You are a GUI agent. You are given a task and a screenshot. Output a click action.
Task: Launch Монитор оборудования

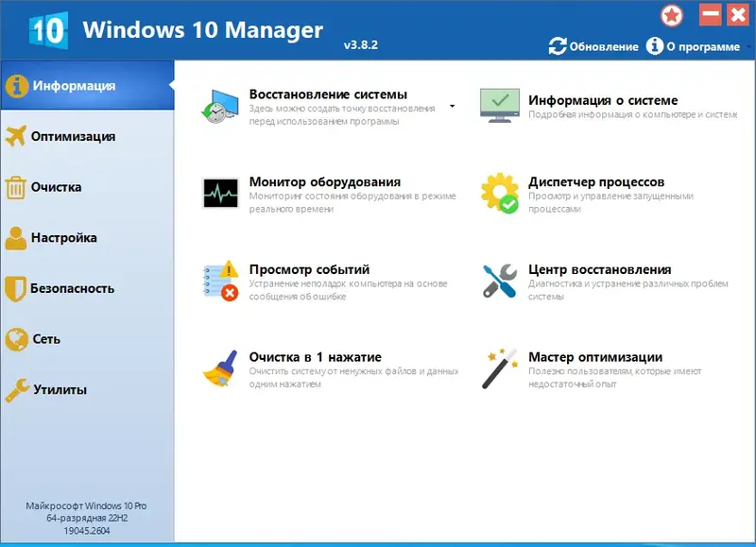click(x=219, y=192)
